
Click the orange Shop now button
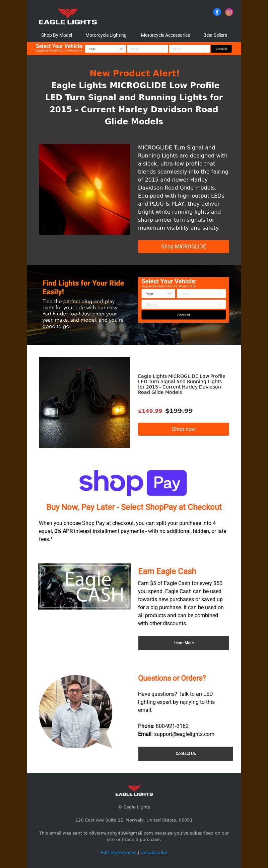184,429
